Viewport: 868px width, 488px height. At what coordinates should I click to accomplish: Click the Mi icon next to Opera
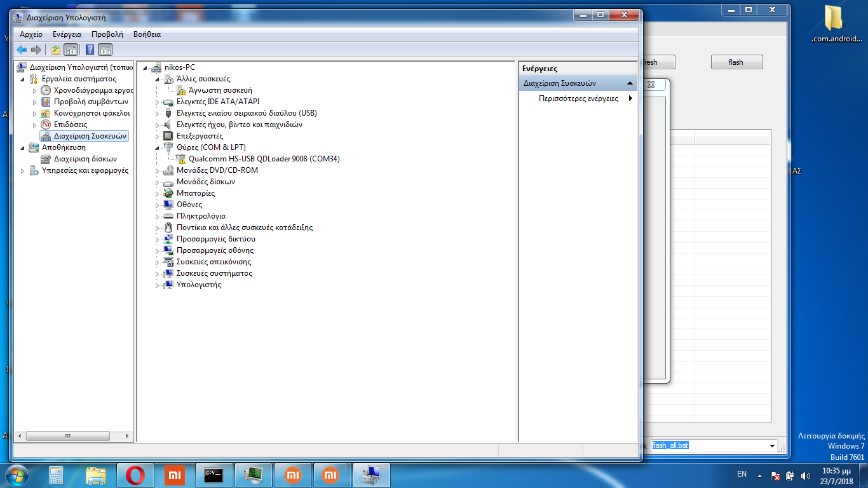174,475
